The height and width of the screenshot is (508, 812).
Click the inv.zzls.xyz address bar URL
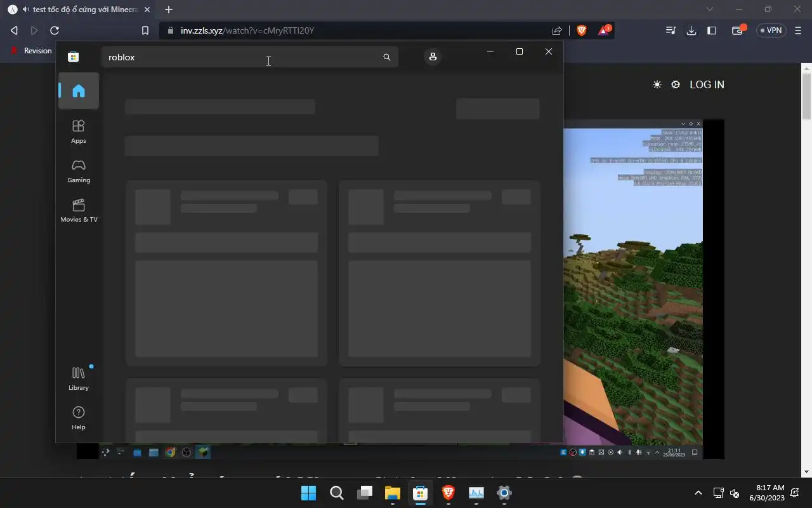(x=247, y=30)
